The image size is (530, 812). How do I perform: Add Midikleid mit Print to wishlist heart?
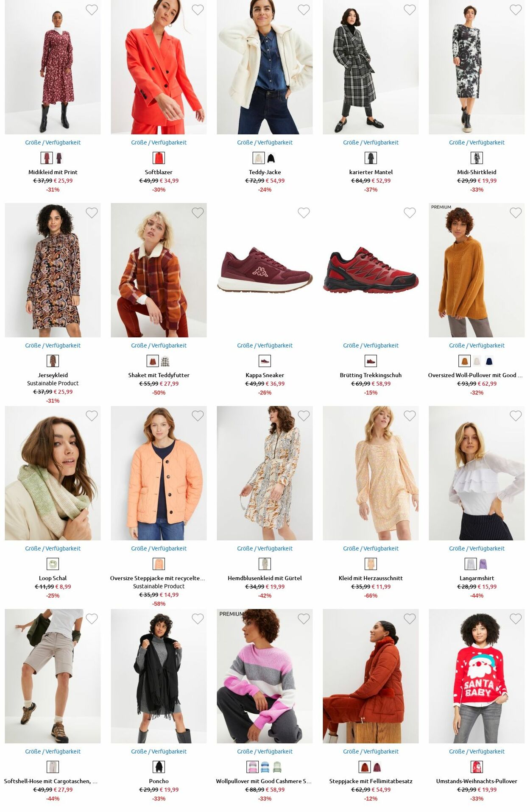(92, 10)
